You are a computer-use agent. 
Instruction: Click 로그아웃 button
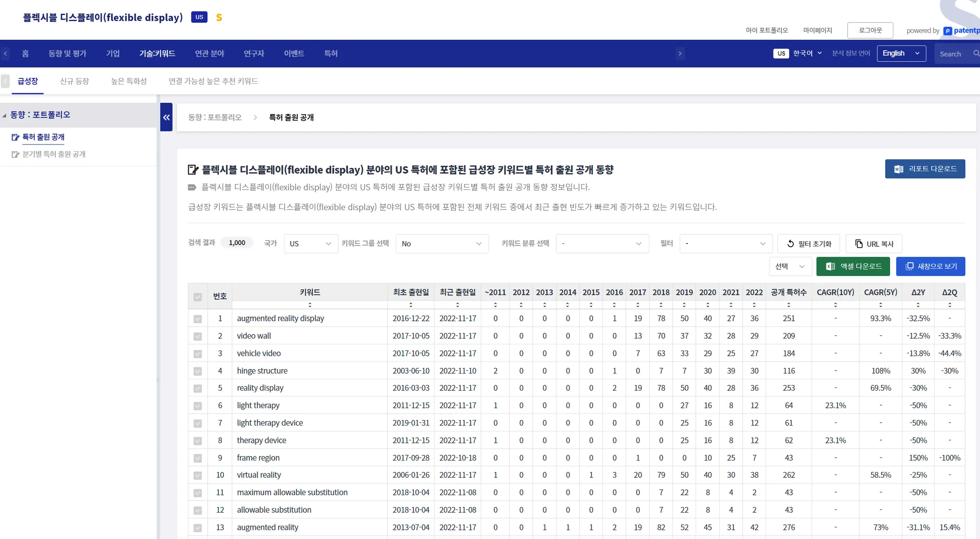pos(870,30)
